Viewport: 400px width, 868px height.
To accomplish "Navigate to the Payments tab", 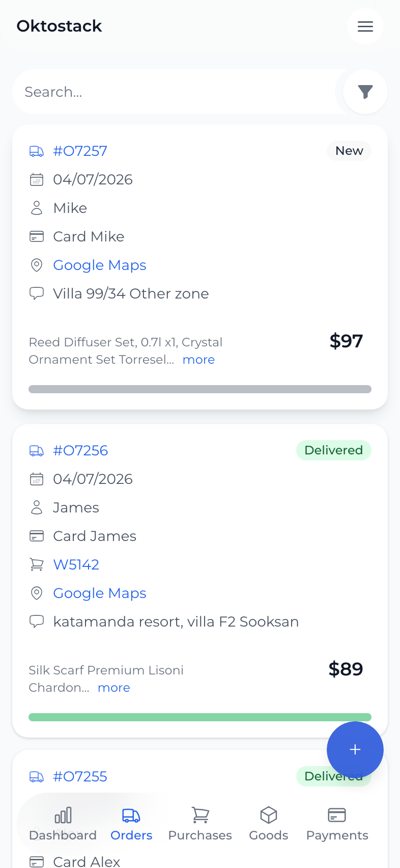I will click(337, 824).
